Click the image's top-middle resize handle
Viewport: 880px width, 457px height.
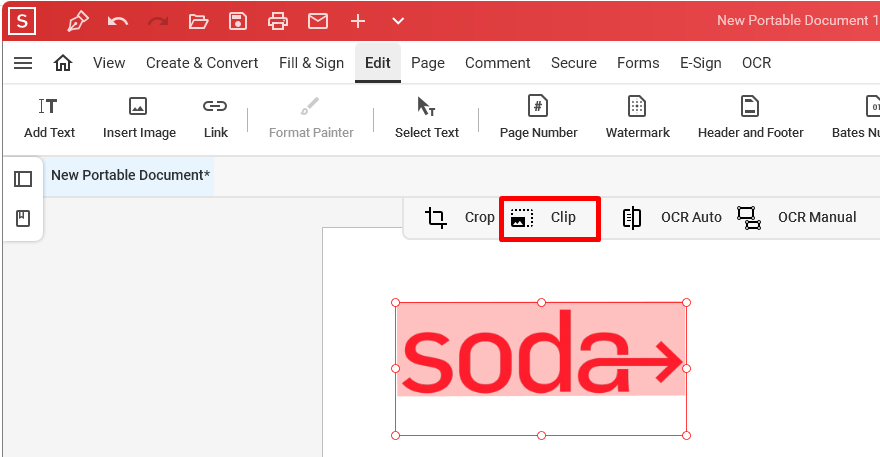pos(542,303)
